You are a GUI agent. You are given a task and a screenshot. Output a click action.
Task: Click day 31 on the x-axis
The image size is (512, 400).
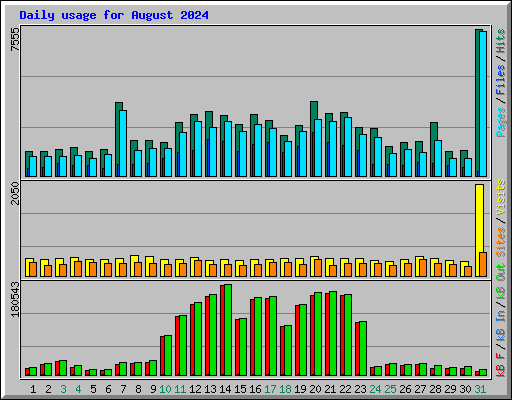point(480,389)
